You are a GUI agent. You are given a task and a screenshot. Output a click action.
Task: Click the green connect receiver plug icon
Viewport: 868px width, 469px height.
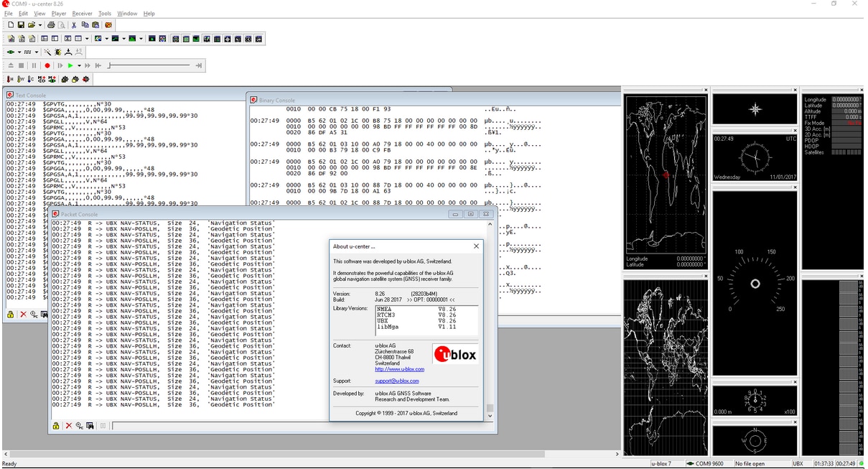(11, 52)
